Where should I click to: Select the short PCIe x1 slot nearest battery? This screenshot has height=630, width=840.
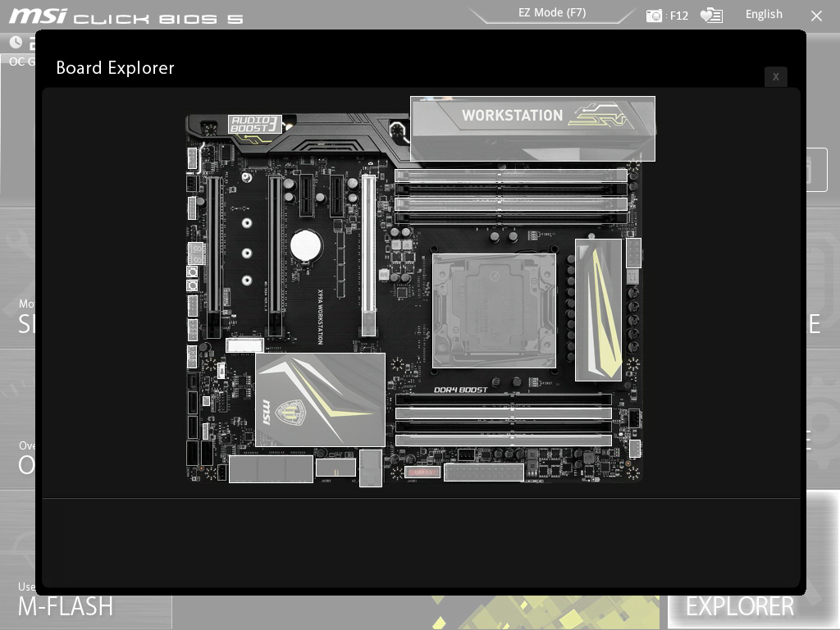(x=307, y=195)
